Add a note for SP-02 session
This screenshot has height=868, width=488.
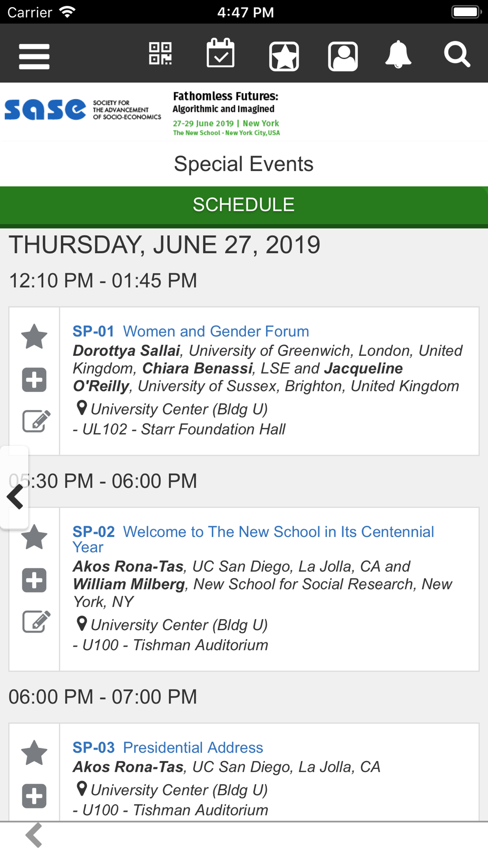point(36,621)
